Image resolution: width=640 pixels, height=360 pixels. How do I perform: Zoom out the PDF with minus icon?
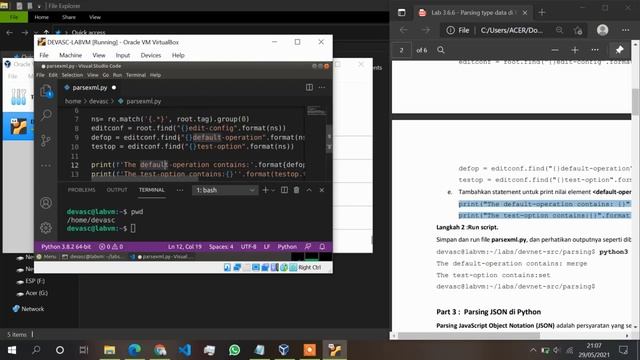click(555, 50)
